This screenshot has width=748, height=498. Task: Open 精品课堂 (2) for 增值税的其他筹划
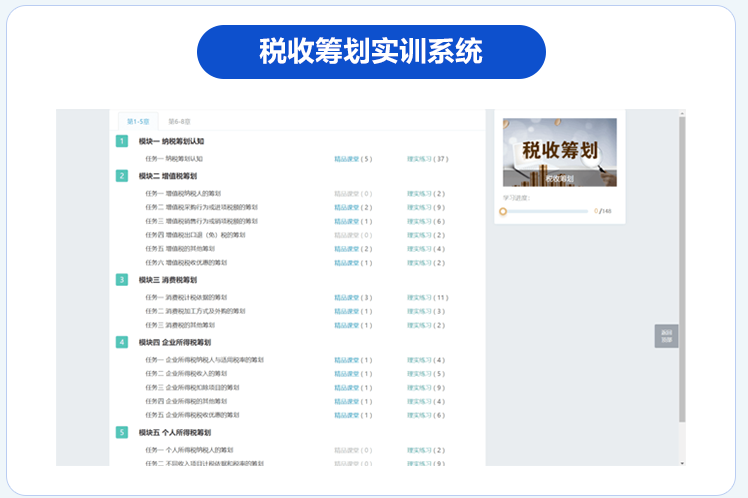point(353,249)
